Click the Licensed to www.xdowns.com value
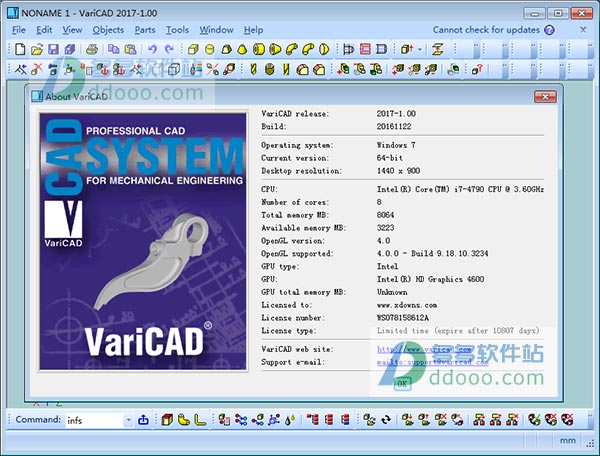The width and height of the screenshot is (600, 456). tap(407, 305)
